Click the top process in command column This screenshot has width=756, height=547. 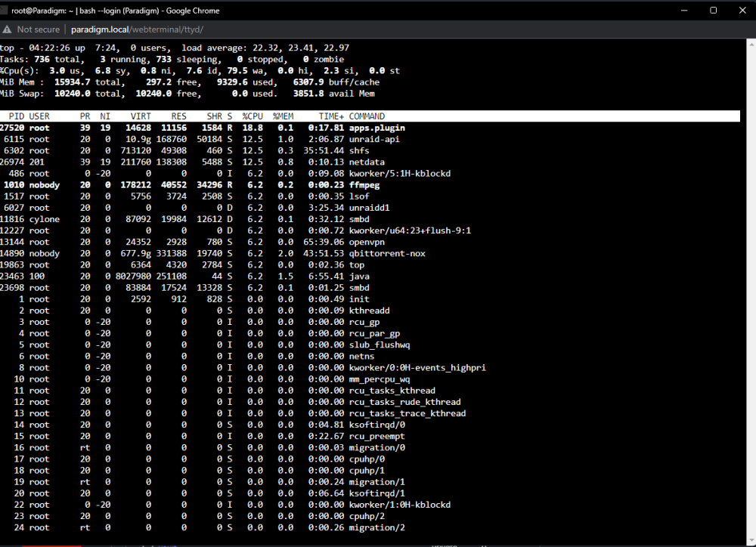coord(357,265)
